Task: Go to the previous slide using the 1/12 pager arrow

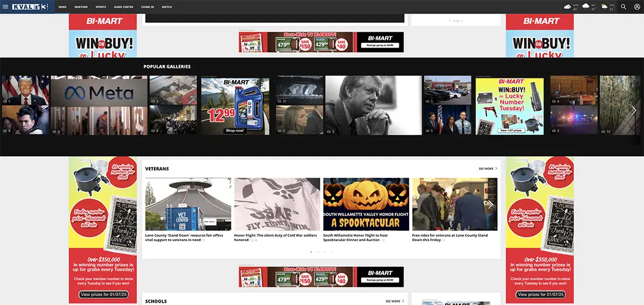Action: 450,20
